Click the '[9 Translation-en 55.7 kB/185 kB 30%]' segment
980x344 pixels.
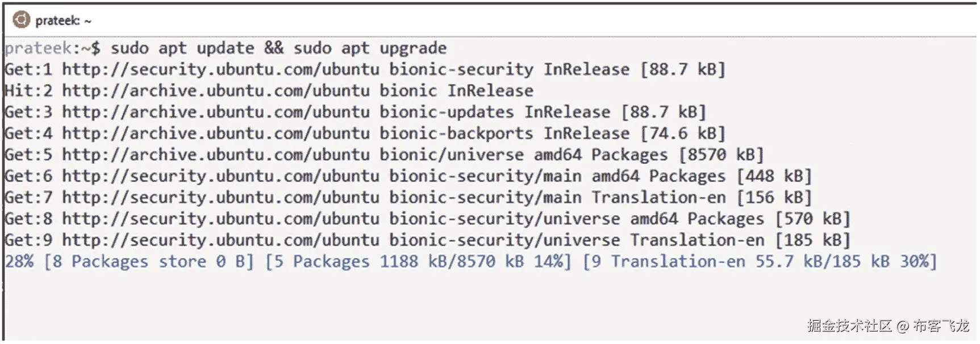coord(760,261)
